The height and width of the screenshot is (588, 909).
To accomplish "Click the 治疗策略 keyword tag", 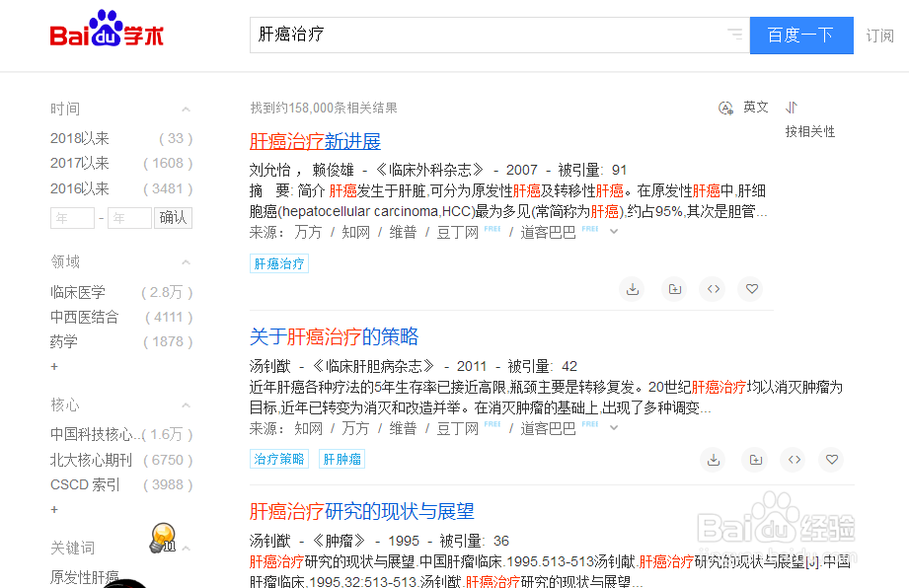I will 279,460.
